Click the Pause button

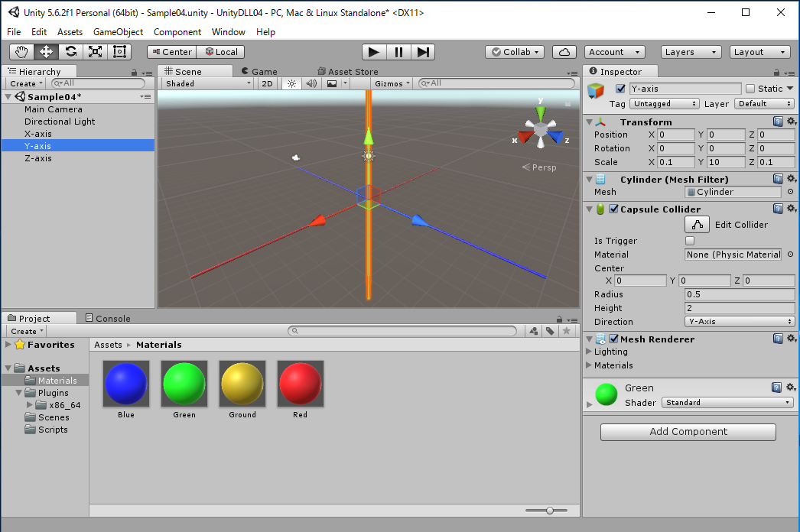click(x=398, y=52)
